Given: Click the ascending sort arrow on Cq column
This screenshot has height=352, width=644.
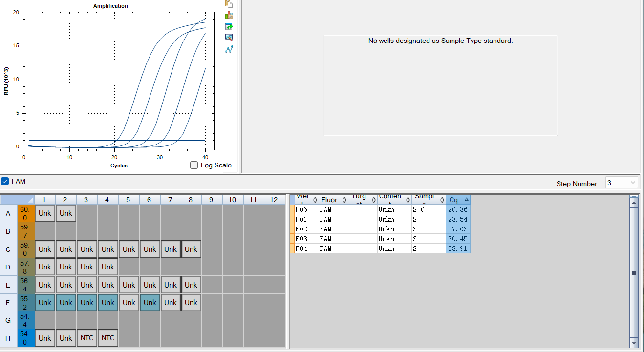Looking at the screenshot, I should pyautogui.click(x=467, y=200).
